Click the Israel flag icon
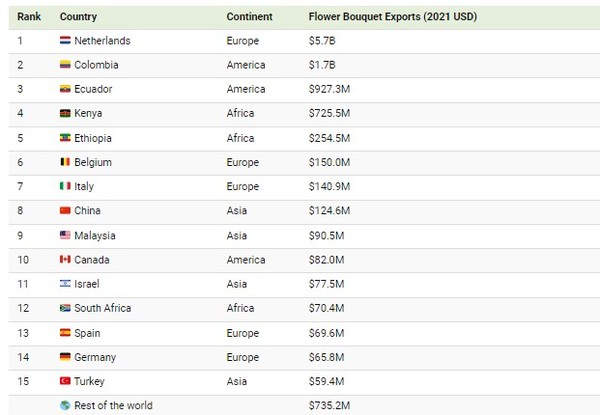The height and width of the screenshot is (415, 600). coord(65,284)
